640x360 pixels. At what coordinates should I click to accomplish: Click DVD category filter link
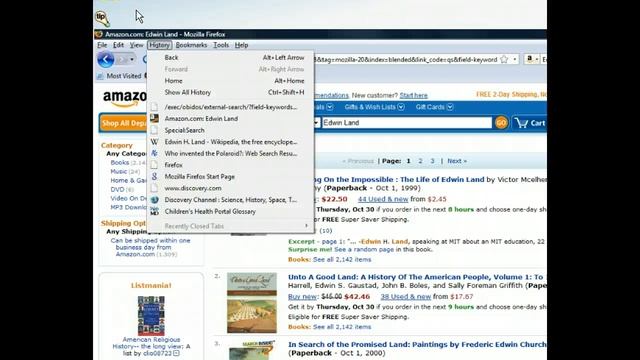[117, 189]
